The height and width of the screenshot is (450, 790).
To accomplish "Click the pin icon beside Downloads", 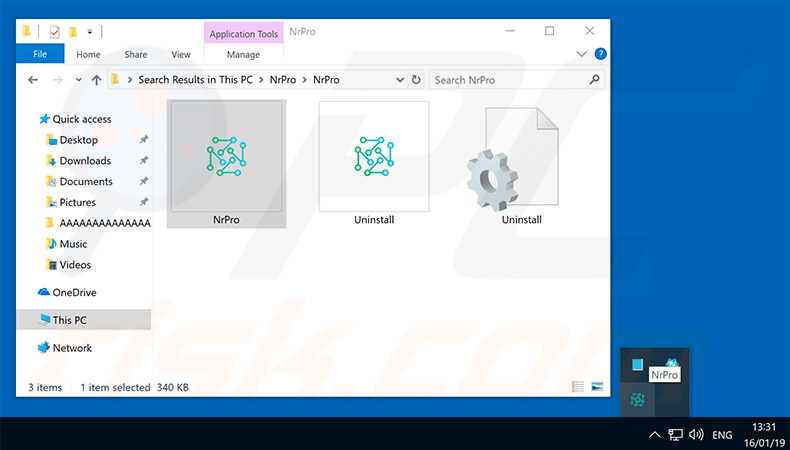I will (x=144, y=160).
